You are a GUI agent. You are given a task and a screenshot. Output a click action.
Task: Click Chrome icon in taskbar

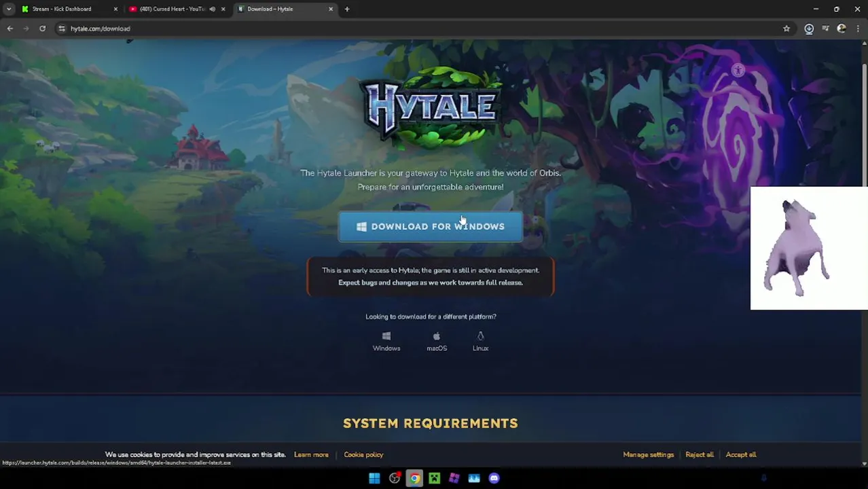(x=414, y=478)
